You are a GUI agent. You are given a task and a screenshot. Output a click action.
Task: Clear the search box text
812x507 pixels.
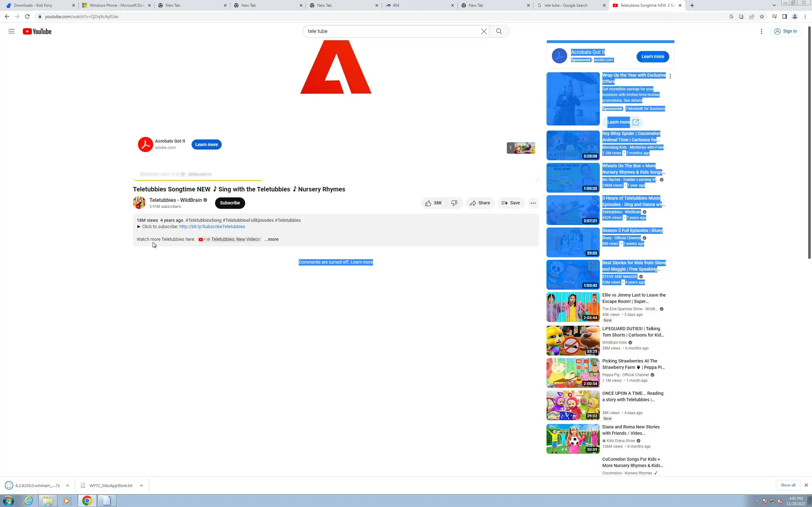(483, 31)
